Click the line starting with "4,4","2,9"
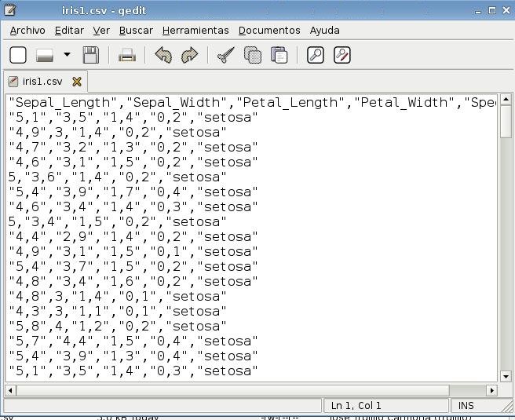Screen dimensions: 515x420 coord(133,237)
